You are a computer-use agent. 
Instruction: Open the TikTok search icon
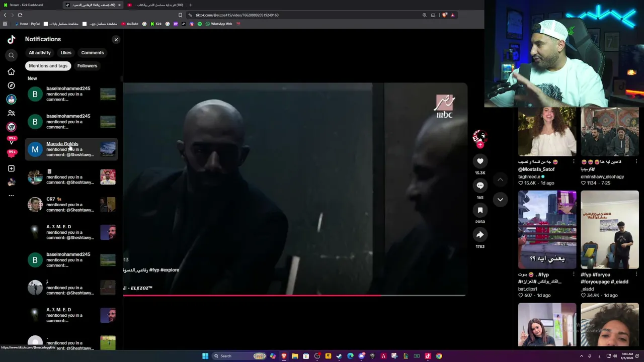11,55
